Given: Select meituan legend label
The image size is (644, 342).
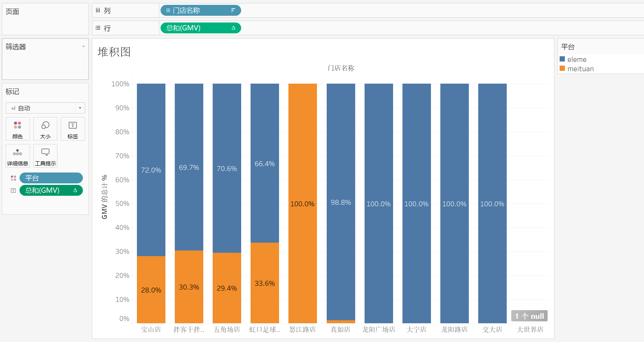Looking at the screenshot, I should coord(581,69).
